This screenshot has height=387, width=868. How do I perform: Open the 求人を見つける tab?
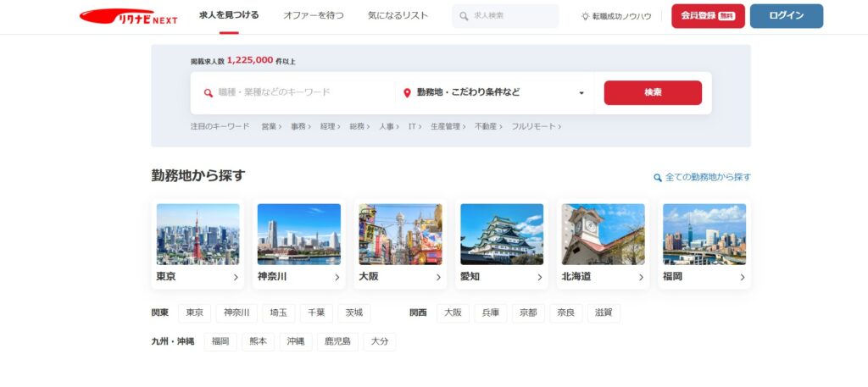(x=229, y=15)
